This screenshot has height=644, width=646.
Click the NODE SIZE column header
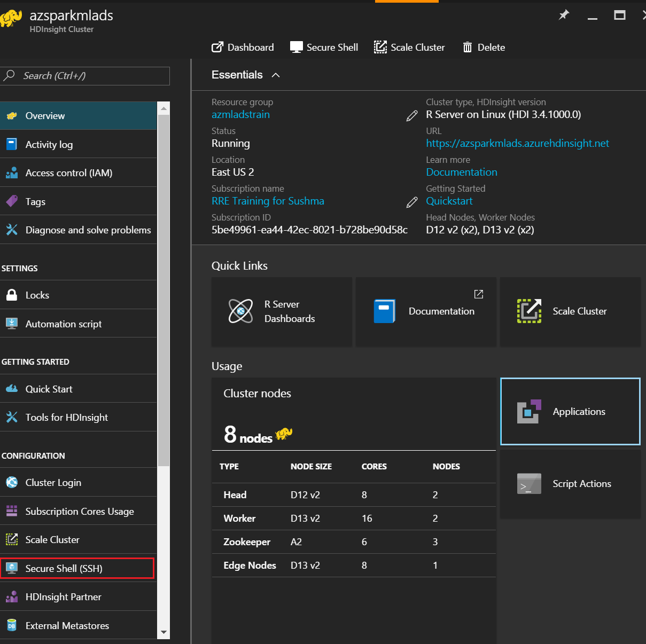tap(311, 466)
